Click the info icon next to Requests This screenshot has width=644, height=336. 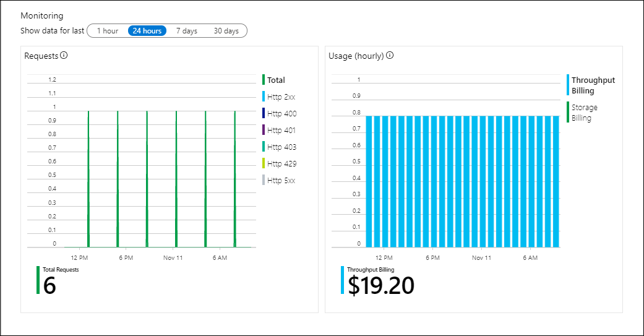[64, 56]
